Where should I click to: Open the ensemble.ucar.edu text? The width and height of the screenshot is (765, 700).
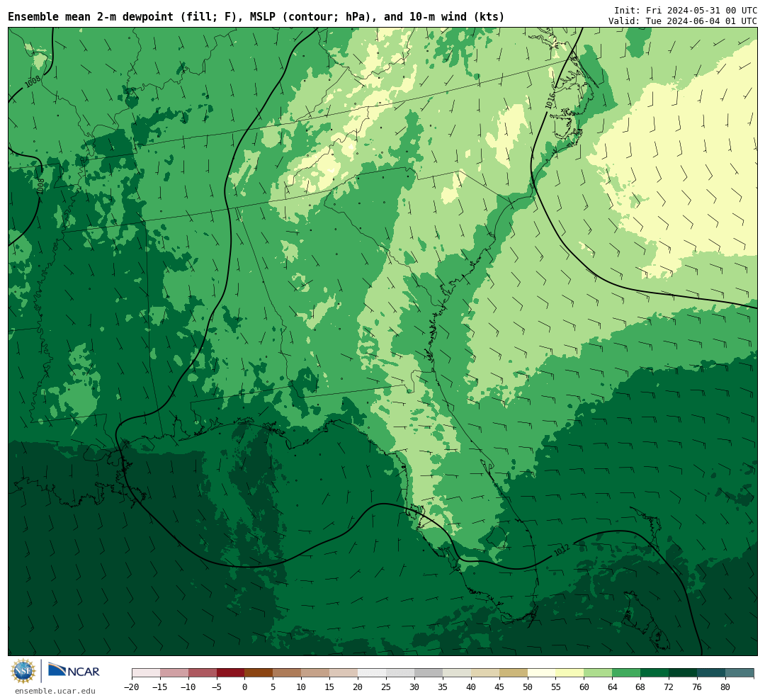pos(55,691)
